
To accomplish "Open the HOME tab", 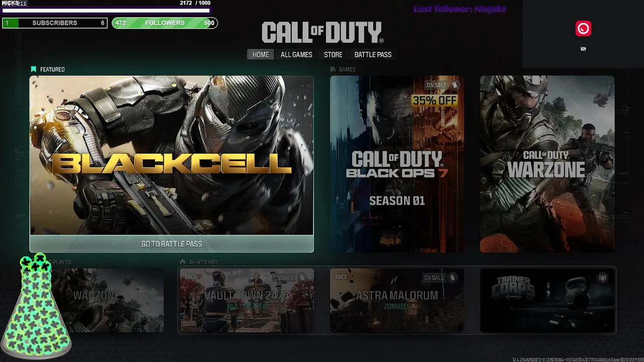I will coord(261,54).
